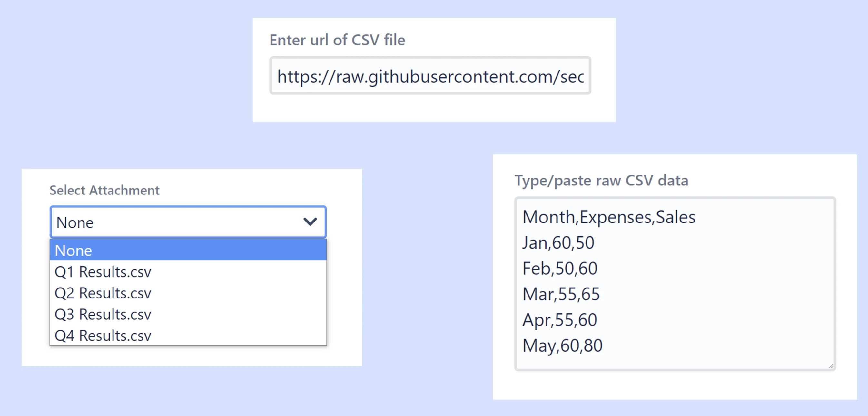Click the chevron arrow of attachment dropdown
Screen dimensions: 868x416
[310, 222]
